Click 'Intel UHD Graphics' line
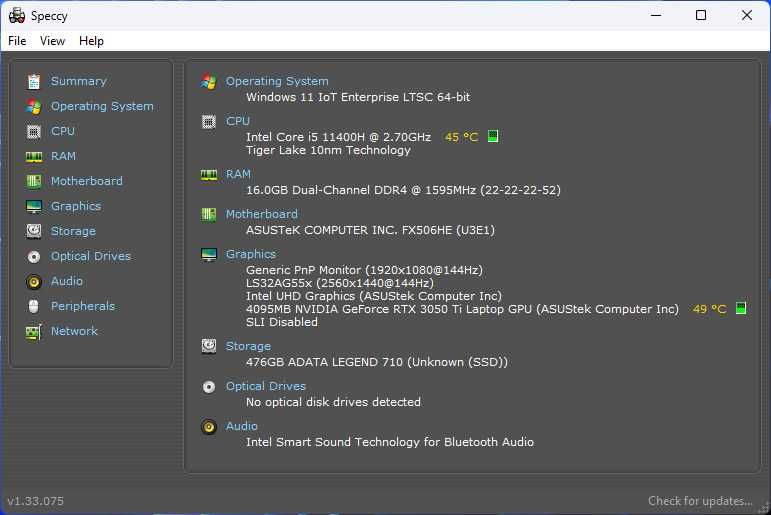Viewport: 771px width, 515px height. tap(374, 296)
